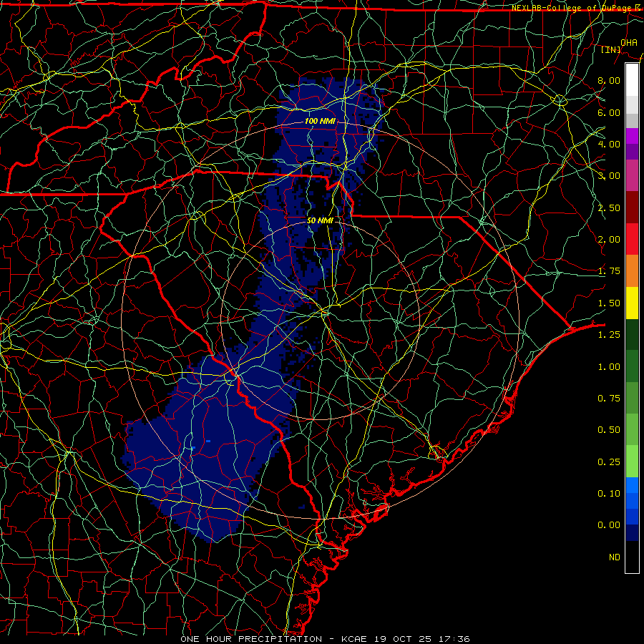Viewport: 644px width, 644px height.
Task: Pick the magenta swatch beside 4.00
Action: pos(632,136)
